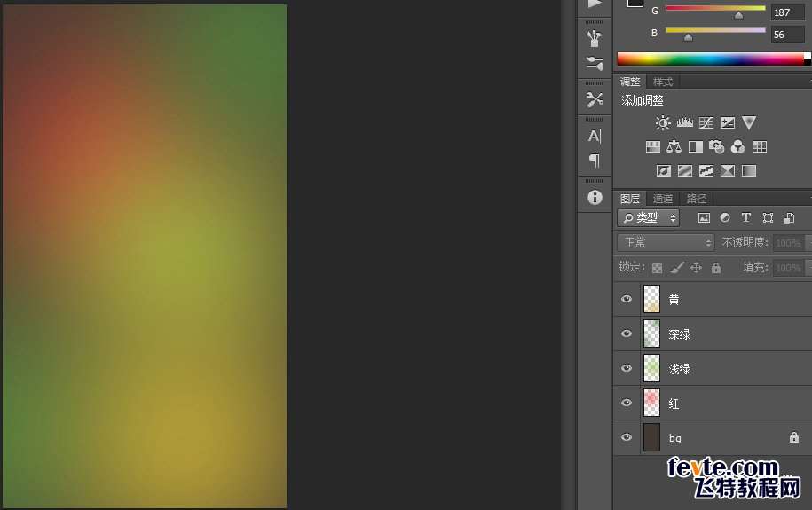Screen dimensions: 812x510
Task: Click the bg layer thumbnail
Action: point(651,437)
